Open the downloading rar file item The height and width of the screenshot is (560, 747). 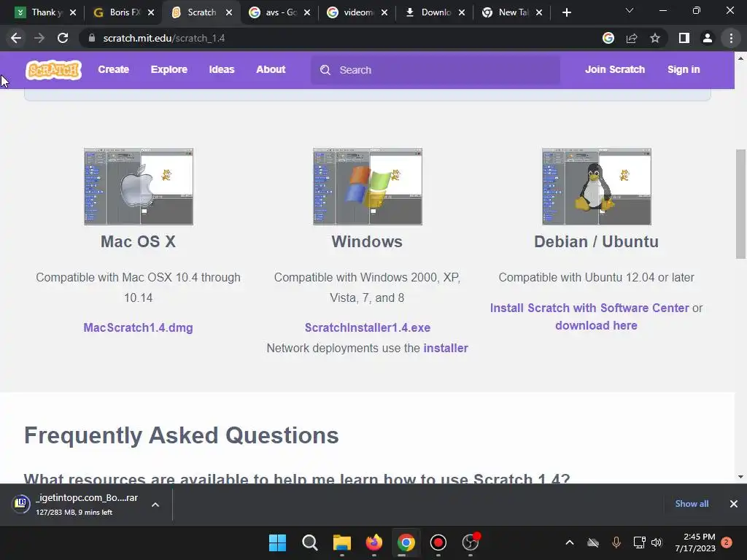point(76,505)
